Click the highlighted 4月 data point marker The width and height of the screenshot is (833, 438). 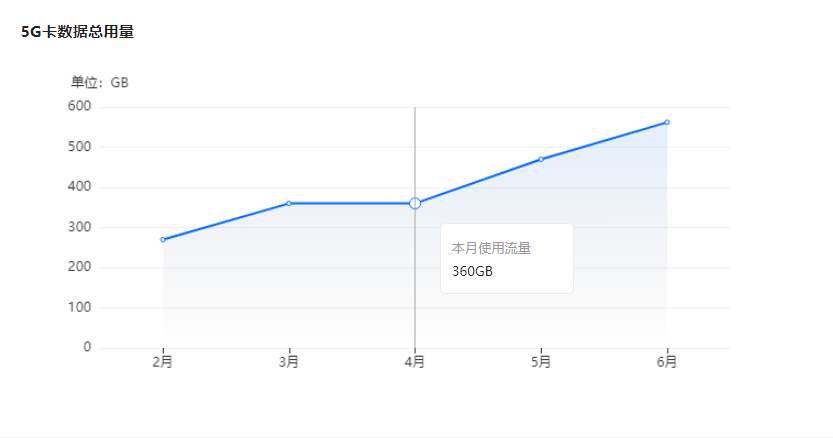415,203
